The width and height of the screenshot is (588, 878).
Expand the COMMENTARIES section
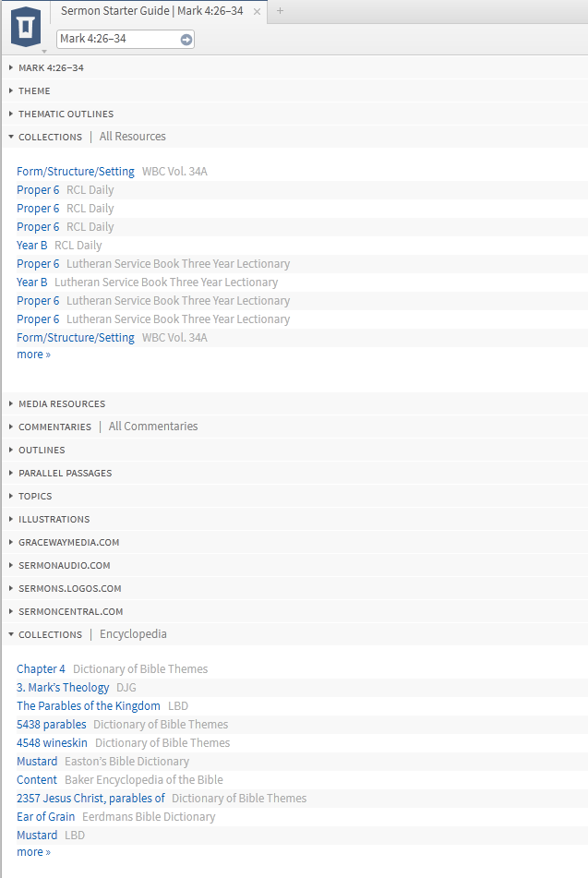[x=11, y=427]
